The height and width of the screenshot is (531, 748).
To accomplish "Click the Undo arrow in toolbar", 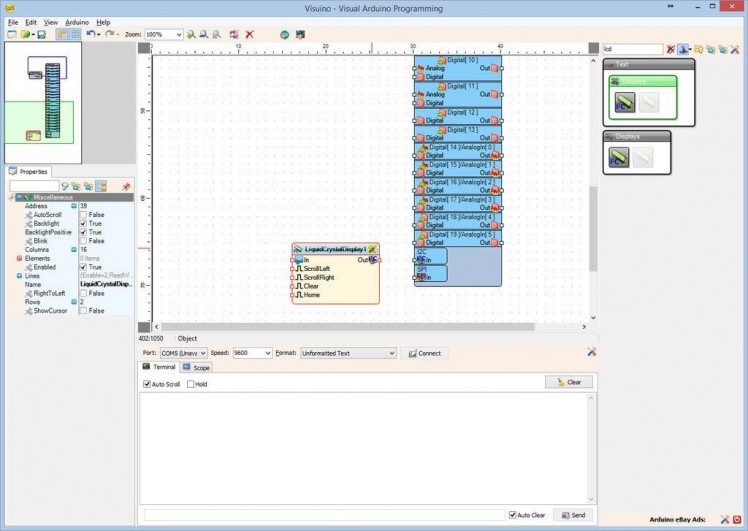I will tap(90, 34).
